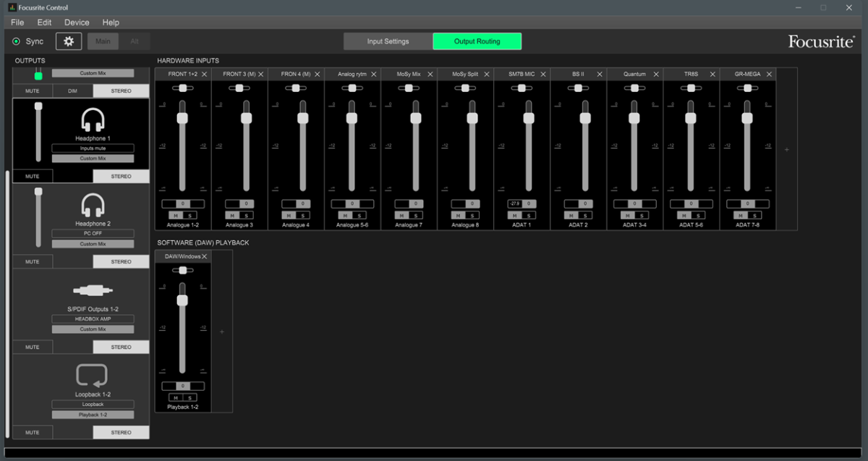The height and width of the screenshot is (461, 868).
Task: Edit the 'HEADBOX AMP' name field
Action: pyautogui.click(x=93, y=319)
